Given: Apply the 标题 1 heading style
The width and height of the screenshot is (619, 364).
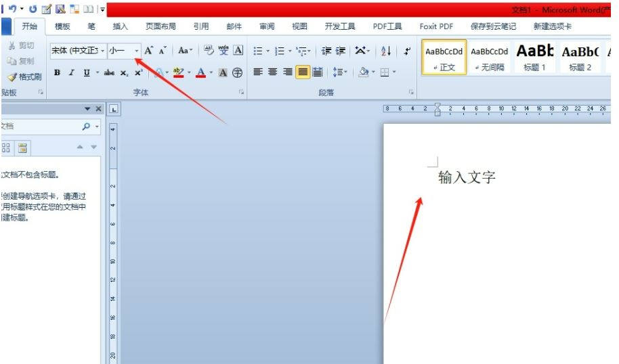Looking at the screenshot, I should pos(534,58).
